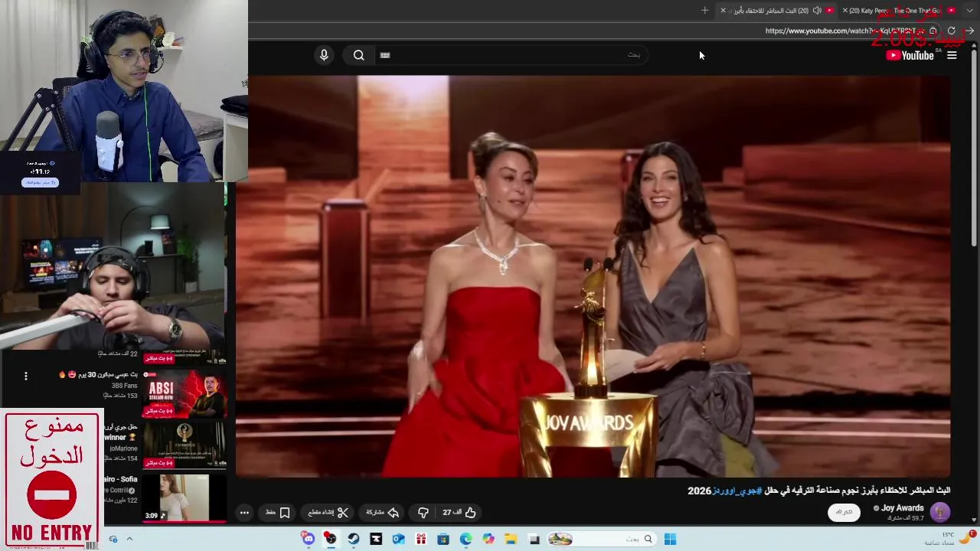Open Joy Awards channel avatar

tap(940, 512)
